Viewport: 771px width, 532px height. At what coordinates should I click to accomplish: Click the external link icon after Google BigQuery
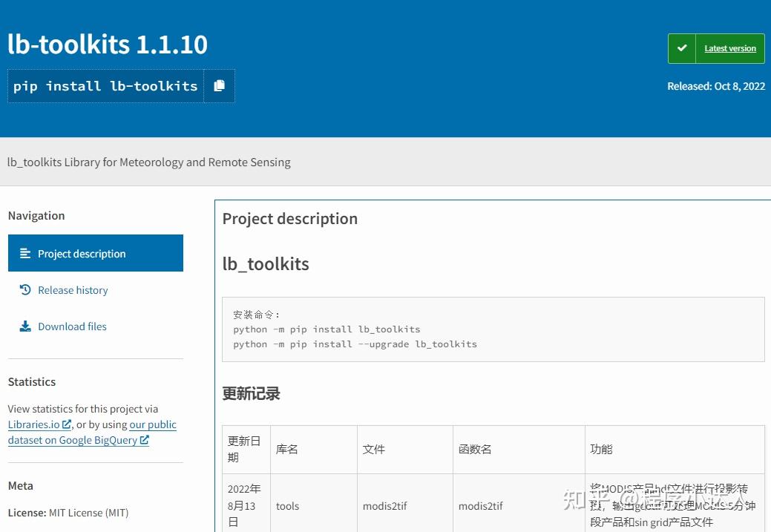coord(145,440)
